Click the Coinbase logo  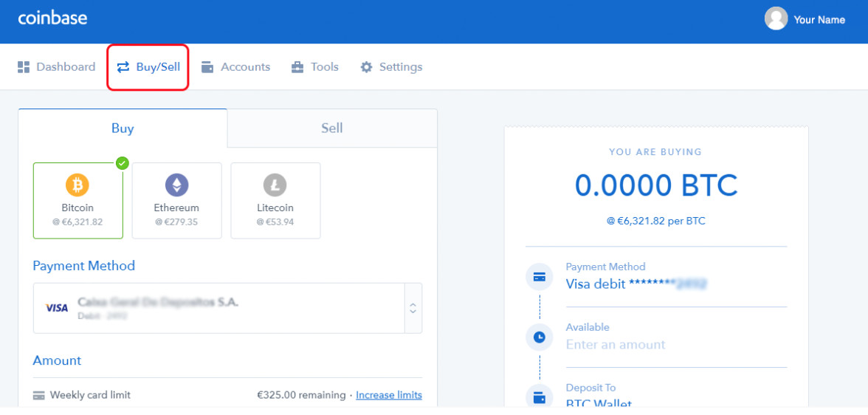click(52, 18)
